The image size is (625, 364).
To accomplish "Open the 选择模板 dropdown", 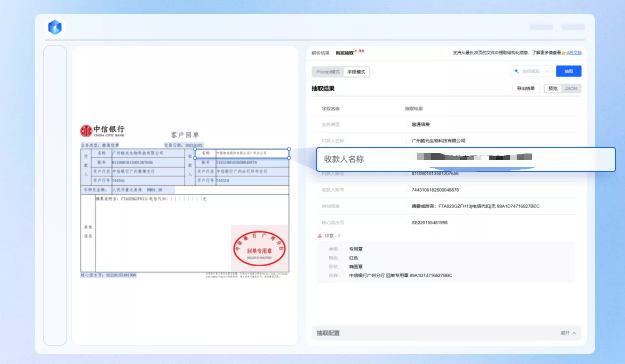I will [x=531, y=71].
